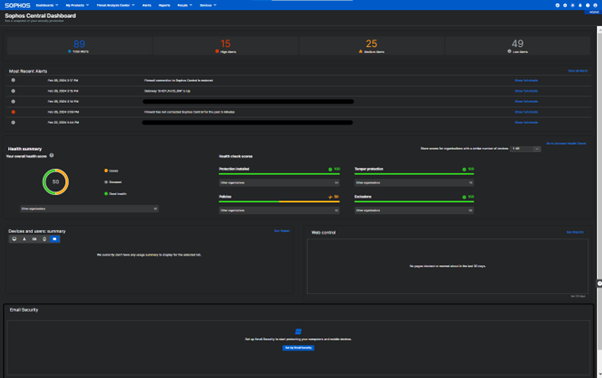Expand Other organizations under Policies
Image resolution: width=602 pixels, height=378 pixels.
tap(279, 210)
